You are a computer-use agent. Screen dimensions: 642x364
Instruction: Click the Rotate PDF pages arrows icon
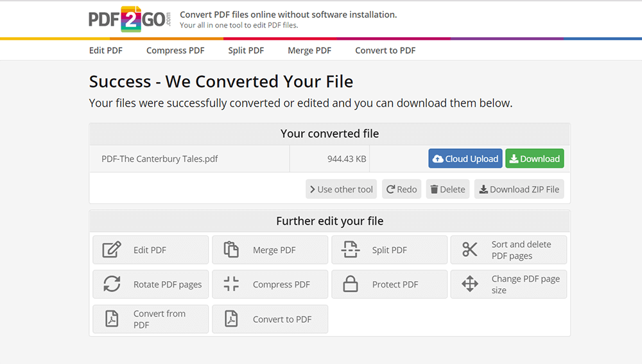(112, 284)
